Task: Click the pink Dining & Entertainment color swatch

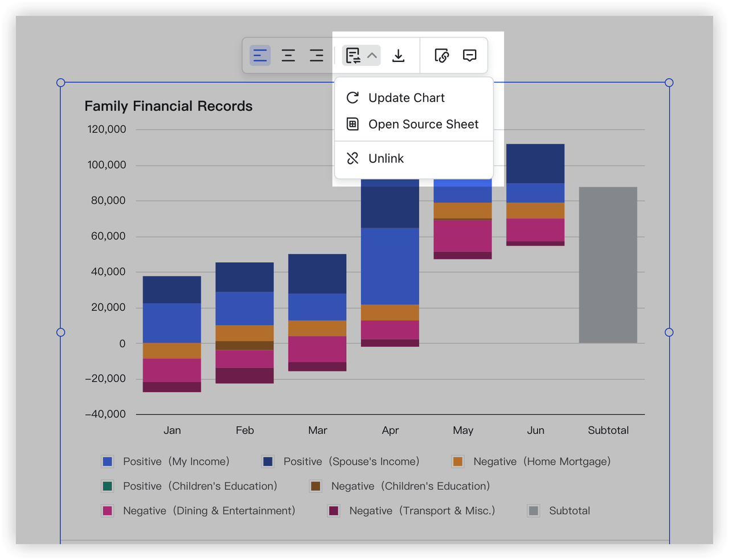Action: (x=108, y=510)
